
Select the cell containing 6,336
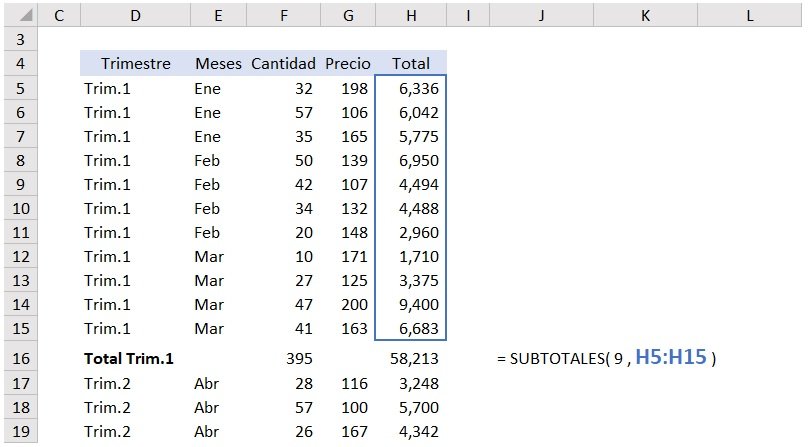coord(411,89)
